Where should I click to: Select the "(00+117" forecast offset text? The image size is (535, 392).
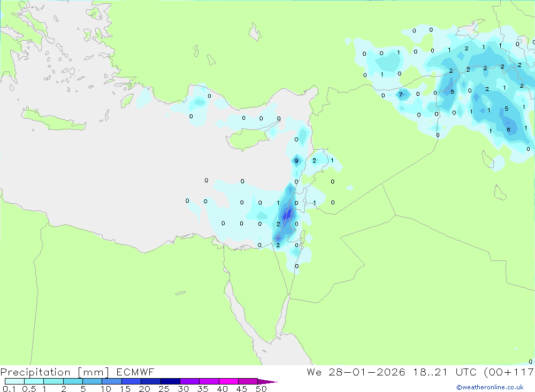[509, 372]
